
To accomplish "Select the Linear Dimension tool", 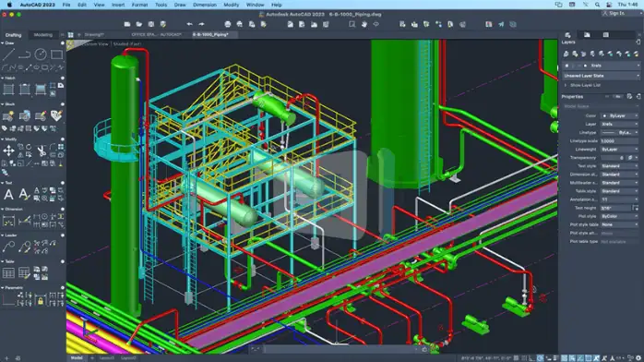I will pos(8,221).
